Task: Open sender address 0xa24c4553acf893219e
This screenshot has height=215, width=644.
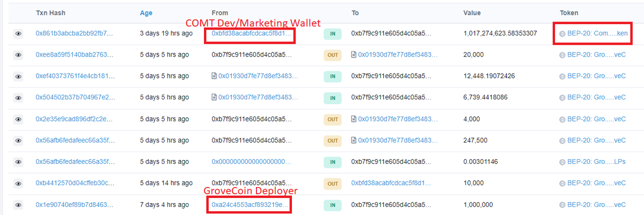Action: (251, 205)
